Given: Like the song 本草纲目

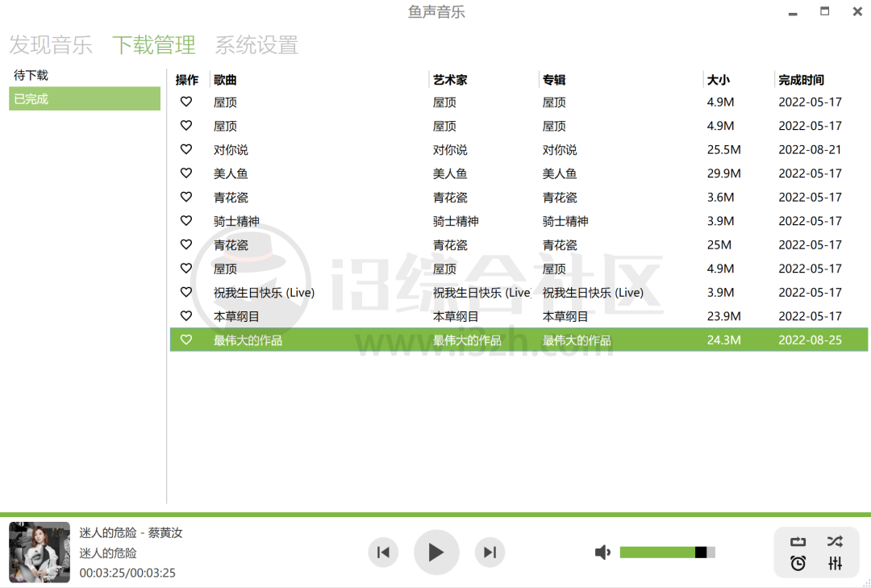Looking at the screenshot, I should coord(186,316).
